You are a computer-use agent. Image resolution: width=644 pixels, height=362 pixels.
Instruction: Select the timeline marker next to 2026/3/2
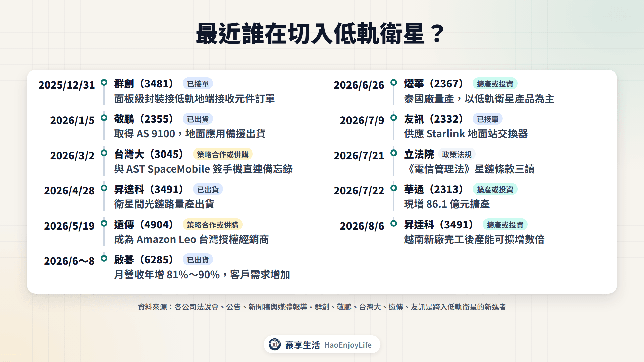tap(104, 153)
